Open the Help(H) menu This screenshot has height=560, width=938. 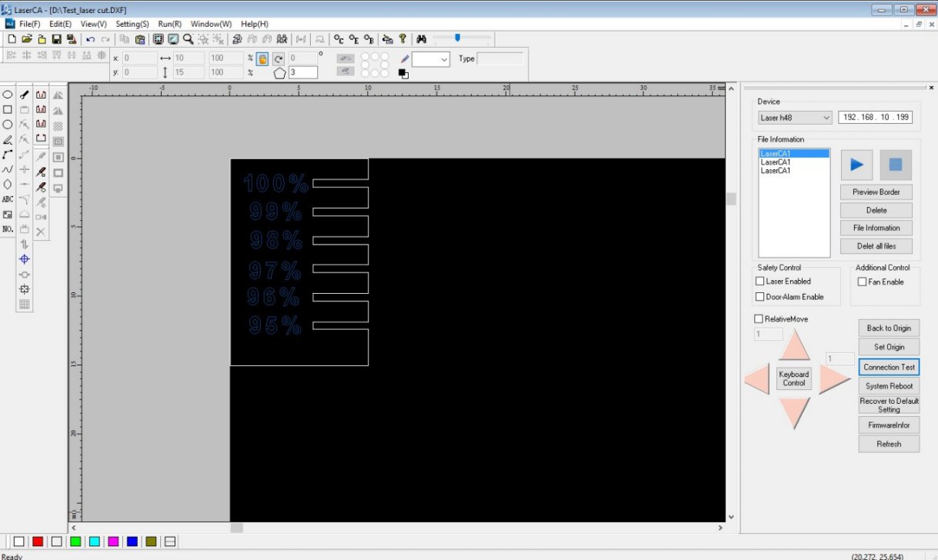[x=255, y=24]
